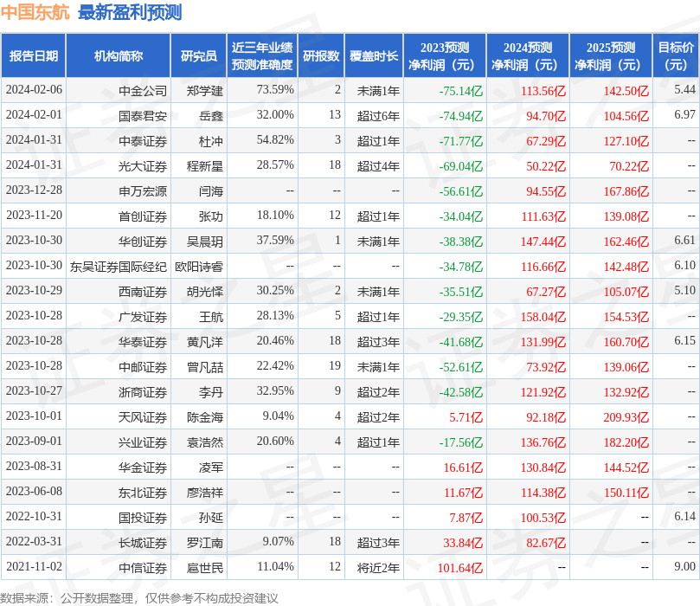Click researcher 杜冲
Image resolution: width=700 pixels, height=606 pixels.
coord(211,141)
